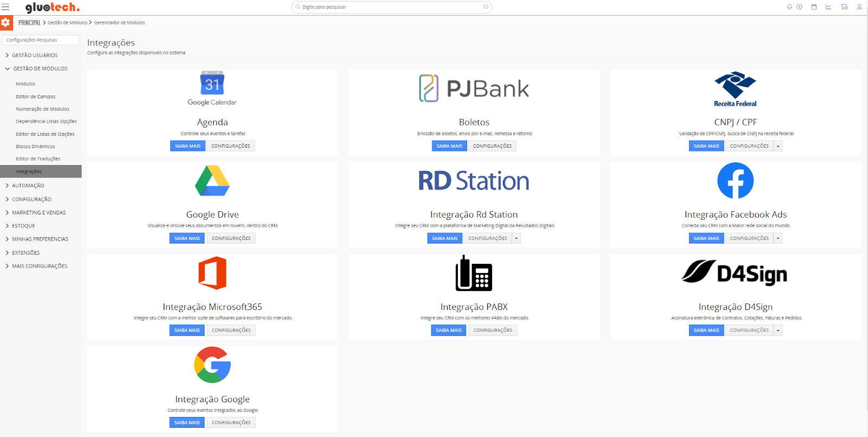
Task: Open the hamburger menu
Action: tap(5, 7)
